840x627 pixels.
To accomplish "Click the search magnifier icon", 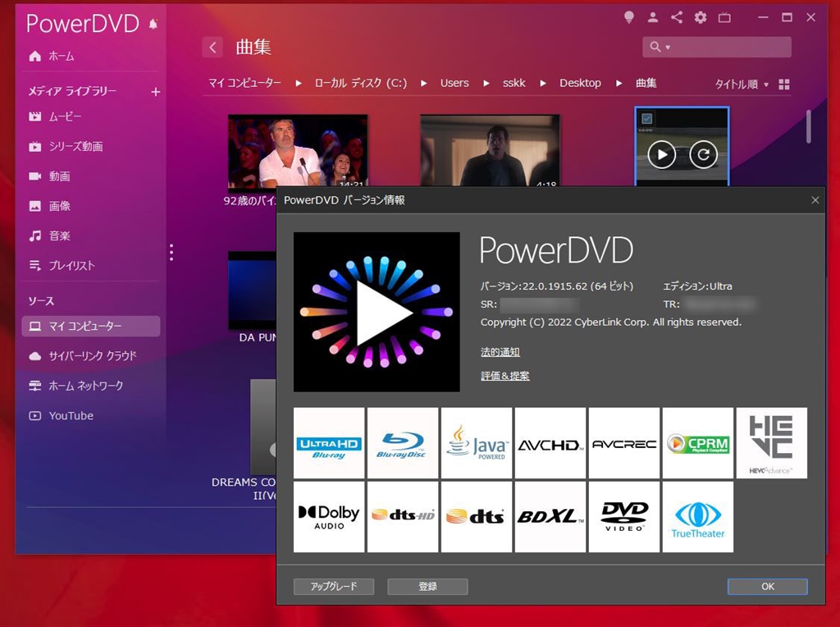I will tap(655, 47).
